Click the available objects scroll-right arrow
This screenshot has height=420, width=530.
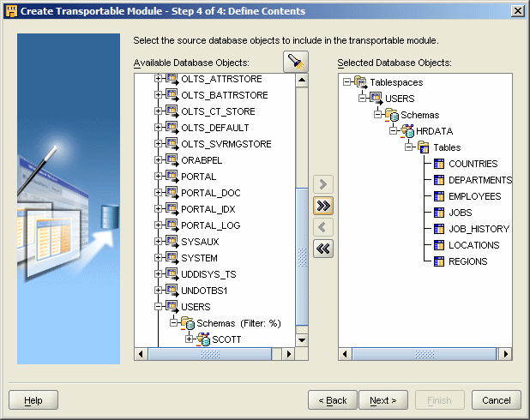point(289,354)
